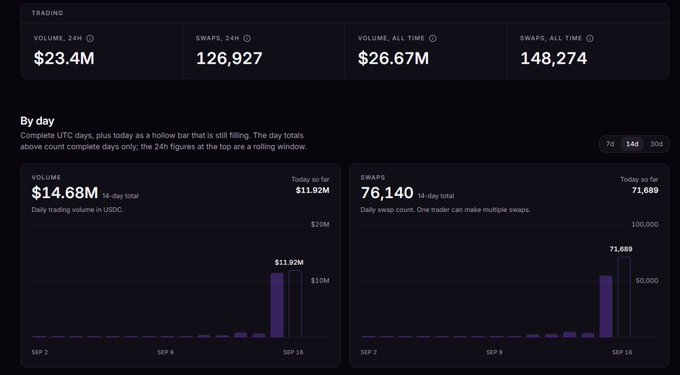Click the 76,140 14-day swaps total
This screenshot has width=680, height=375.
[x=387, y=193]
